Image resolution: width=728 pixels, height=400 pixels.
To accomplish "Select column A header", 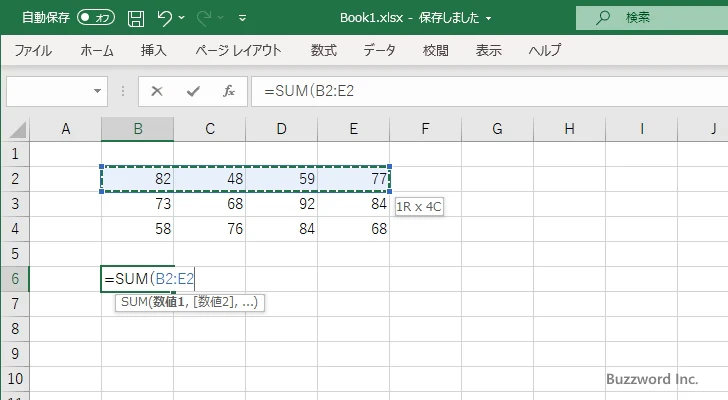I will pyautogui.click(x=65, y=129).
